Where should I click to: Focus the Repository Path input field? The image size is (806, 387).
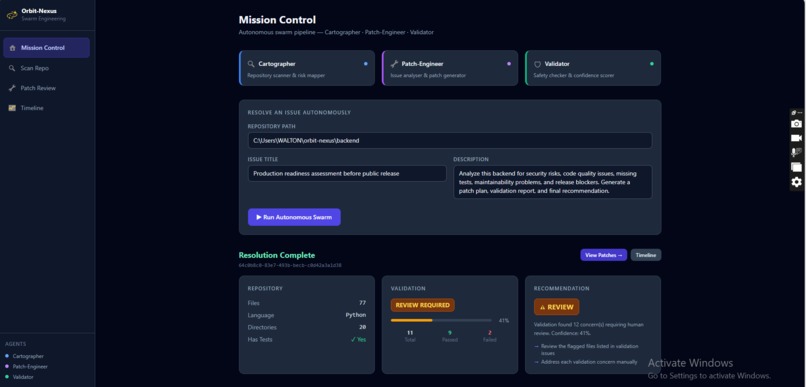pyautogui.click(x=450, y=140)
